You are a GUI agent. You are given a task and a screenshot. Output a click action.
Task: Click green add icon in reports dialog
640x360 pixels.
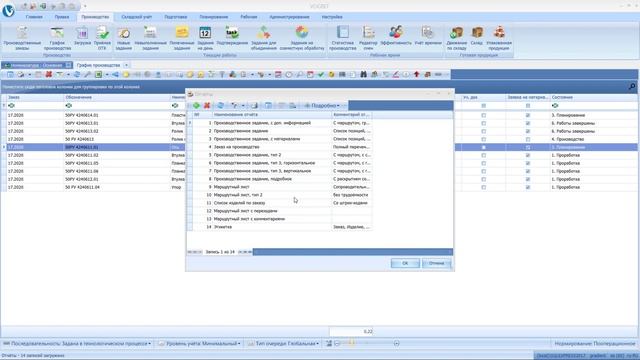(197, 105)
